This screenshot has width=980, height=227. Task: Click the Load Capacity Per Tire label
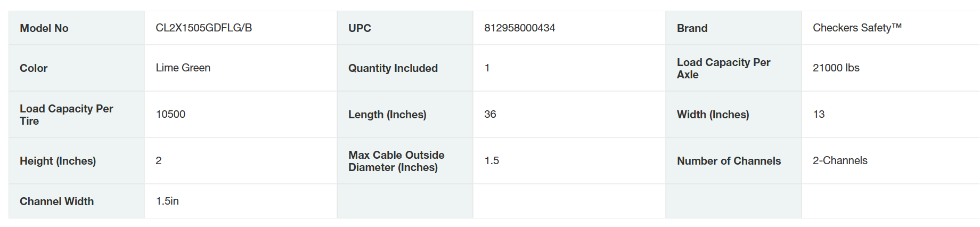click(x=66, y=115)
